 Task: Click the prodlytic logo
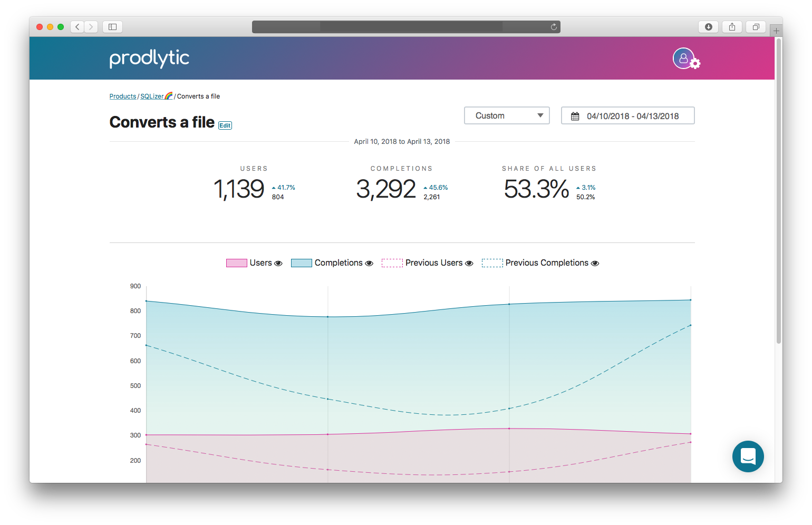(149, 59)
